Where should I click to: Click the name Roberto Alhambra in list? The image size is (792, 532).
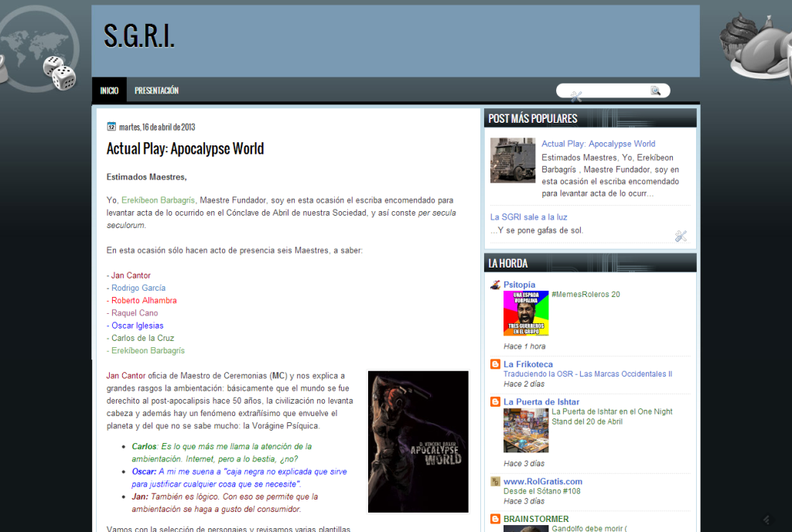click(x=144, y=300)
